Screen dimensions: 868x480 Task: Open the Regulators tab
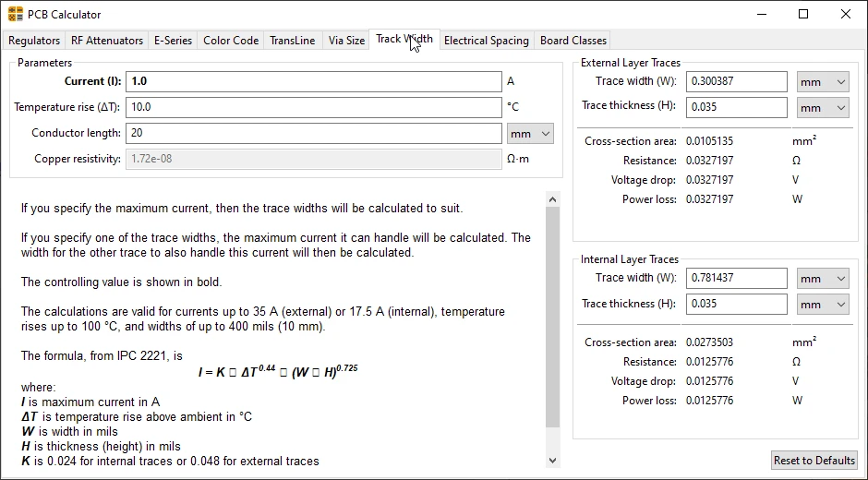(x=34, y=41)
